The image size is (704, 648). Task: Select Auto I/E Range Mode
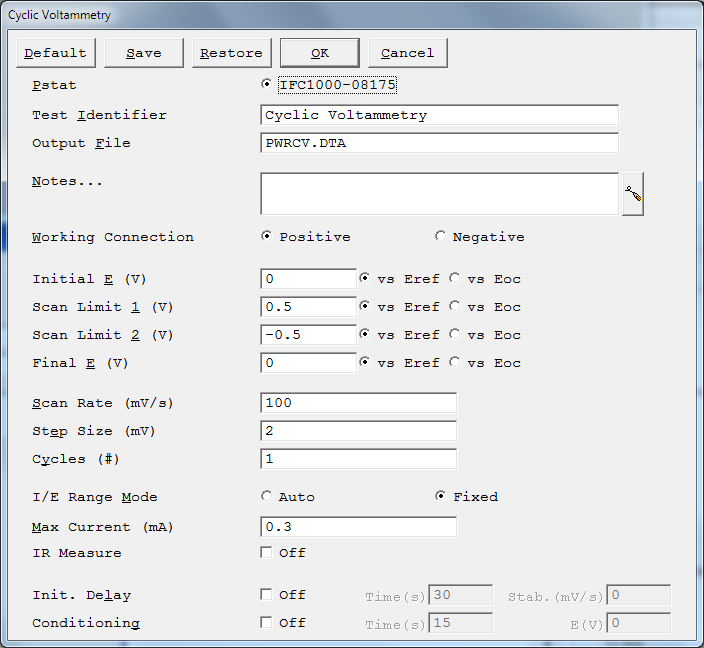point(266,496)
